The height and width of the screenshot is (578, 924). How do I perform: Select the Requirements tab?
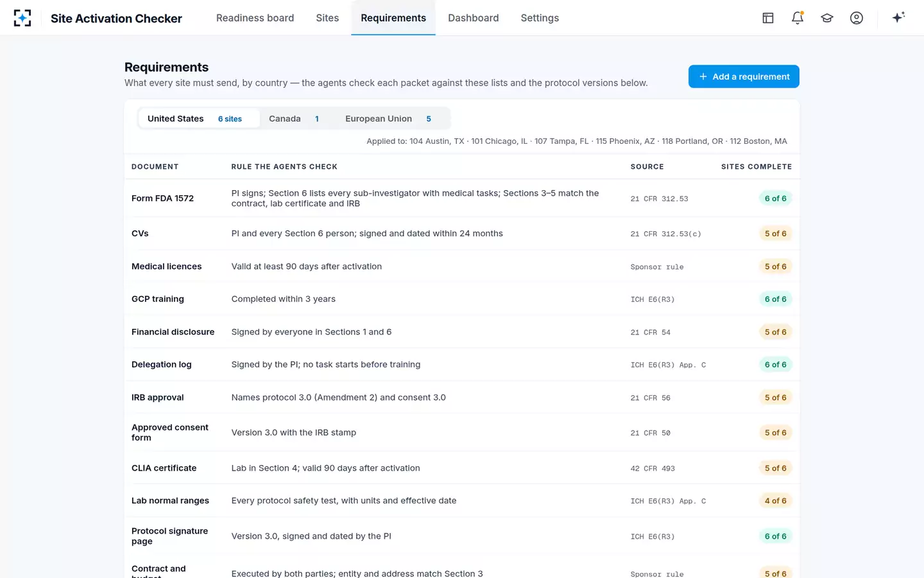[393, 18]
